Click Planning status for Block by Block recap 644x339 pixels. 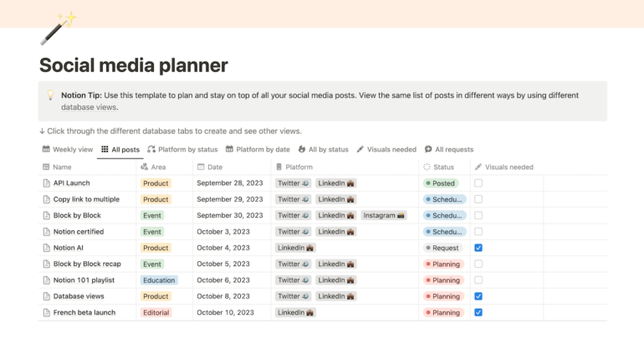click(x=443, y=264)
